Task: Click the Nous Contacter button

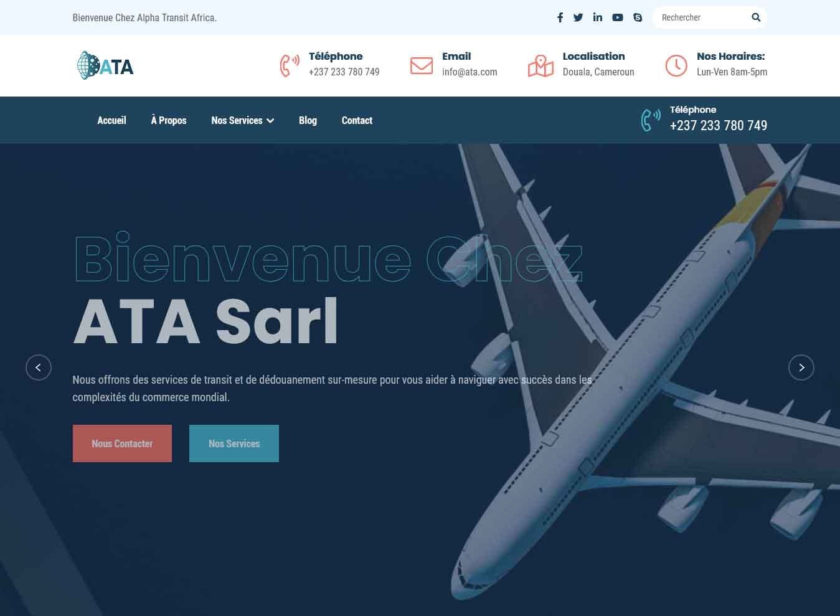Action: click(122, 443)
